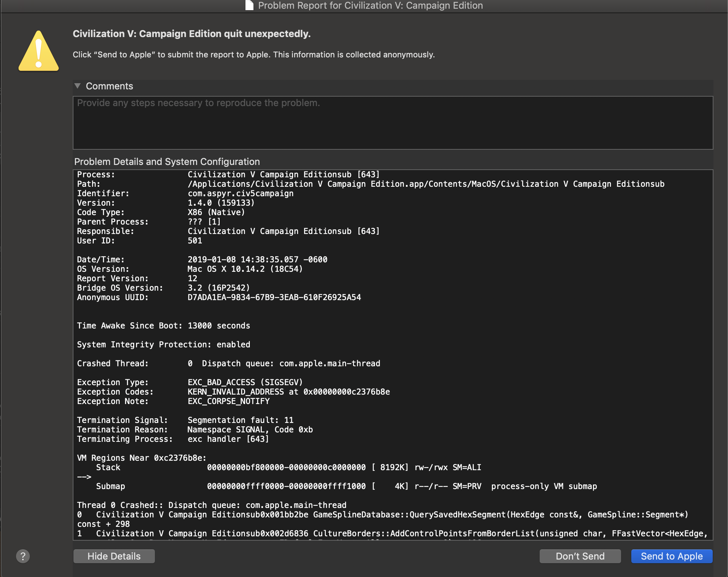Click the Termination Signal line

tap(185, 420)
